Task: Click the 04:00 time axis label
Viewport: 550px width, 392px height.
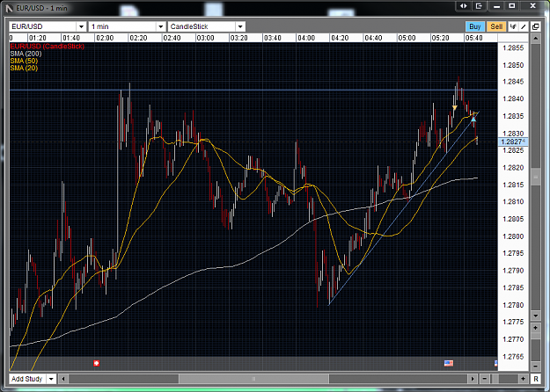Action: (306, 38)
